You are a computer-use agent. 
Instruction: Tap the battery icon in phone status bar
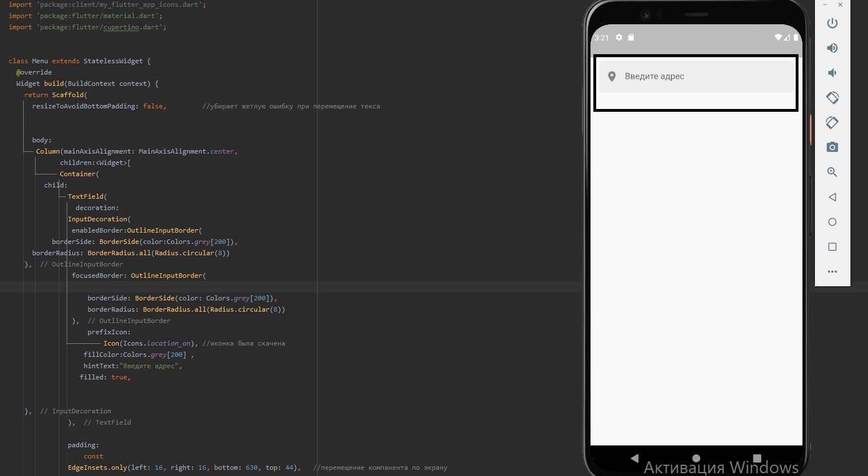click(796, 37)
